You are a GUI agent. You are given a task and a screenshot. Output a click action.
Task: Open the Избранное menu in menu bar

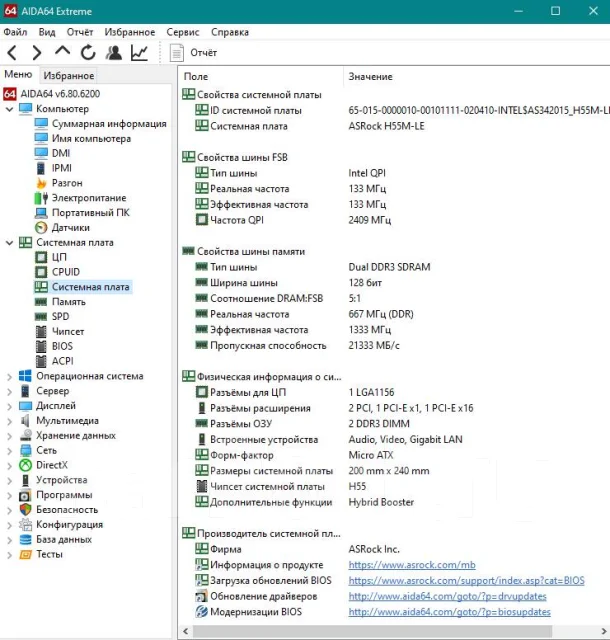pyautogui.click(x=130, y=32)
